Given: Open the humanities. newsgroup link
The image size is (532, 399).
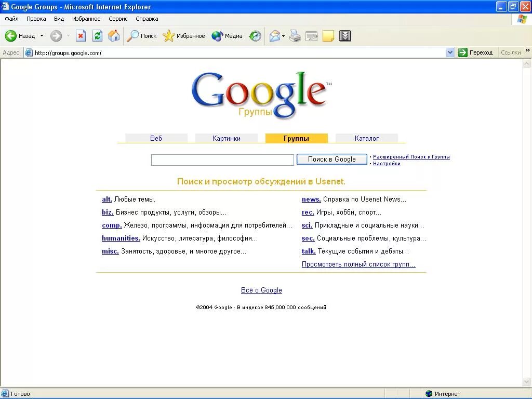Looking at the screenshot, I should (121, 238).
